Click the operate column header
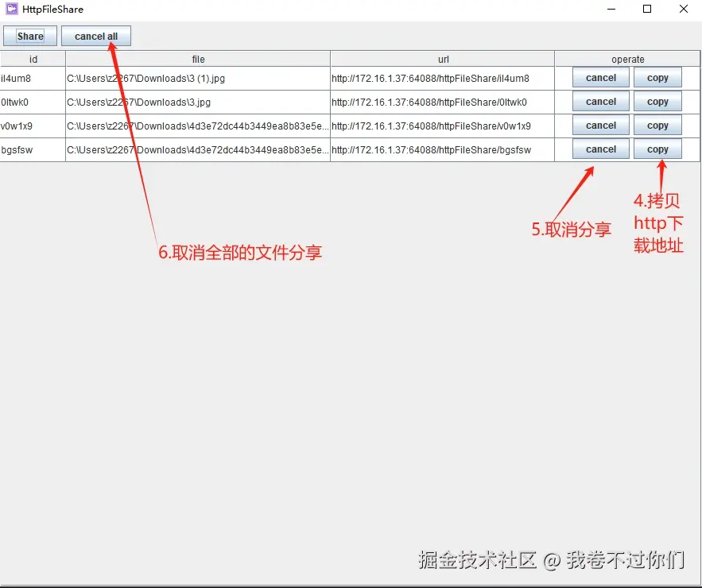The image size is (702, 588). (627, 58)
